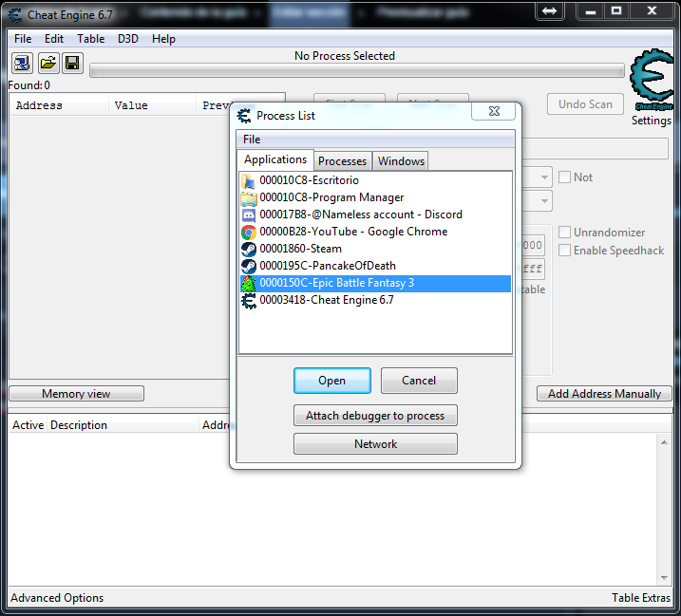Select the Steam process entry
The width and height of the screenshot is (681, 616).
tap(300, 249)
